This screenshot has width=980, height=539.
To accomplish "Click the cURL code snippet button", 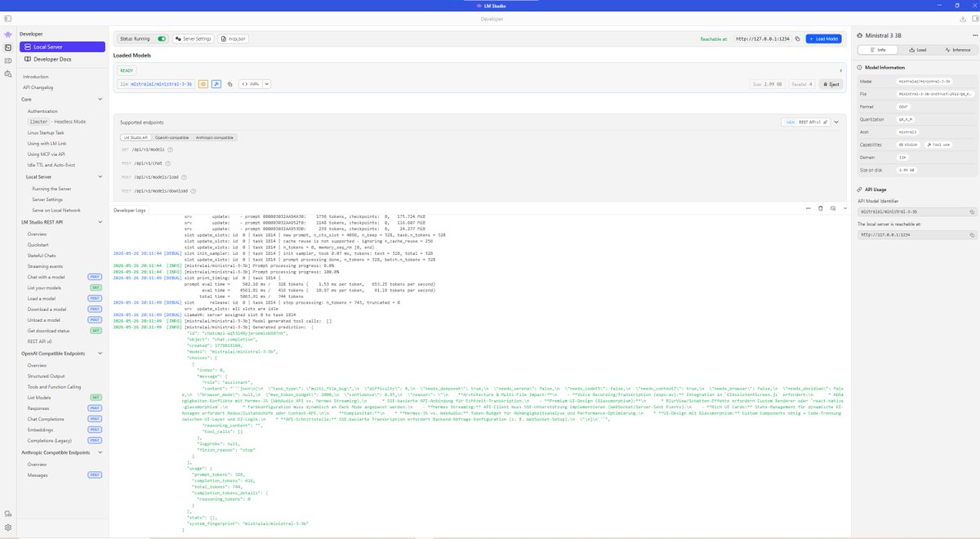I will (251, 84).
